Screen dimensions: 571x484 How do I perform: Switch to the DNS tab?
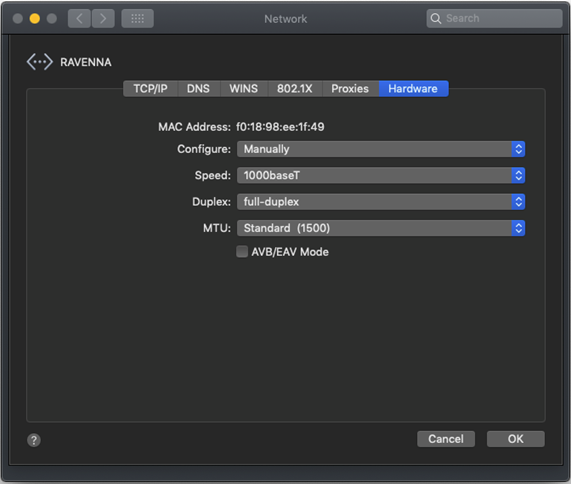(198, 88)
